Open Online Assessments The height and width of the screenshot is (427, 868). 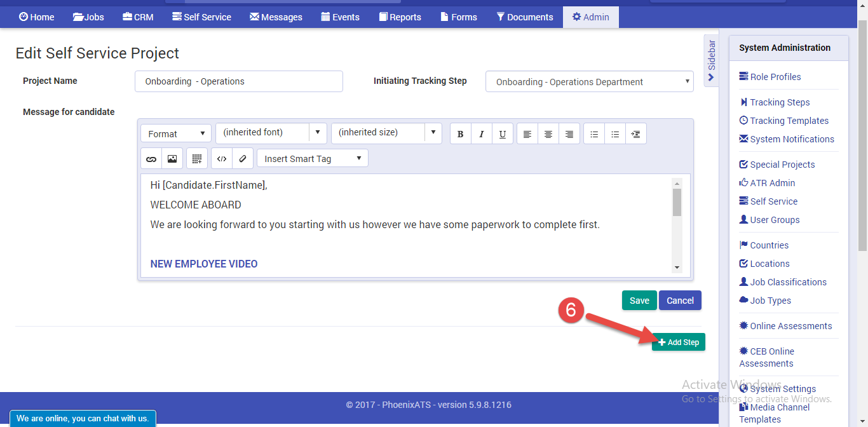pos(786,326)
